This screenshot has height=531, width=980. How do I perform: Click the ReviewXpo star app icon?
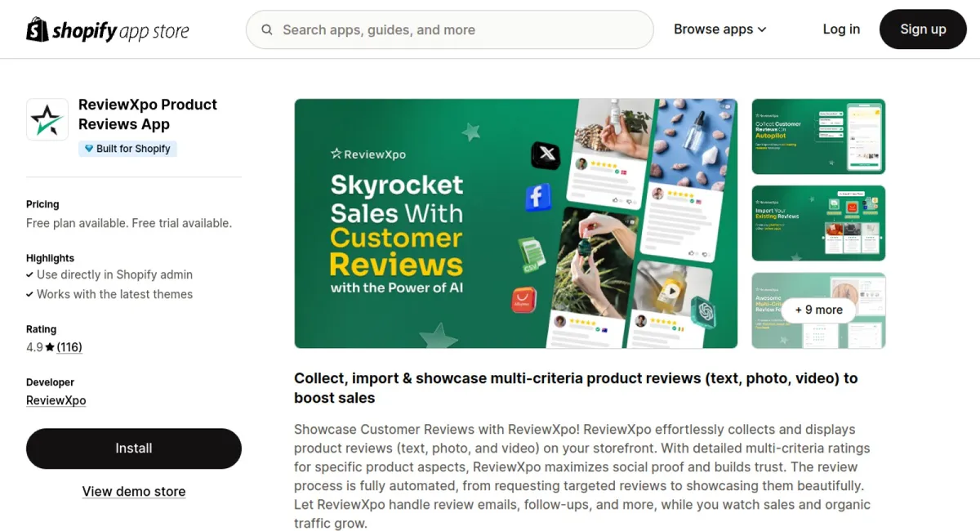coord(47,119)
